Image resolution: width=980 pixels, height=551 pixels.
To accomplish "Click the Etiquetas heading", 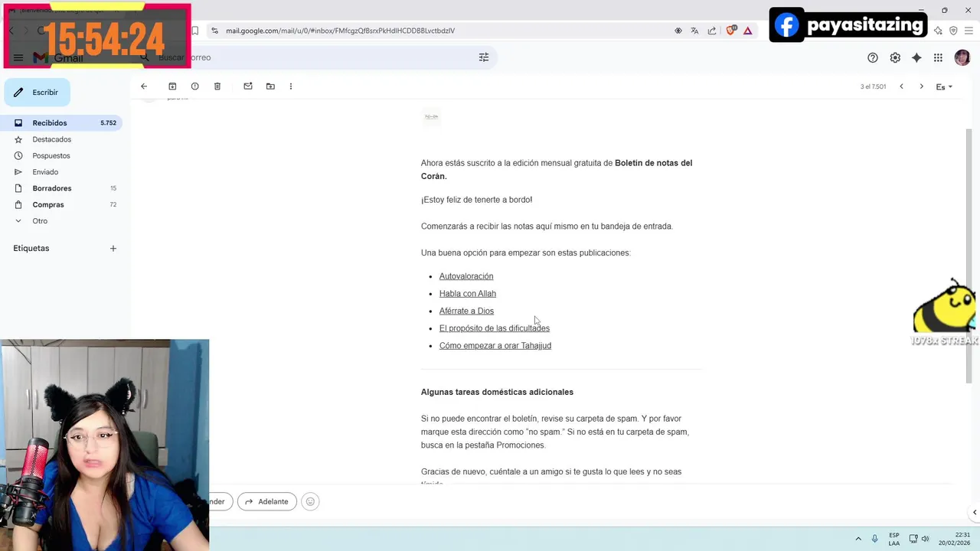I will click(31, 248).
